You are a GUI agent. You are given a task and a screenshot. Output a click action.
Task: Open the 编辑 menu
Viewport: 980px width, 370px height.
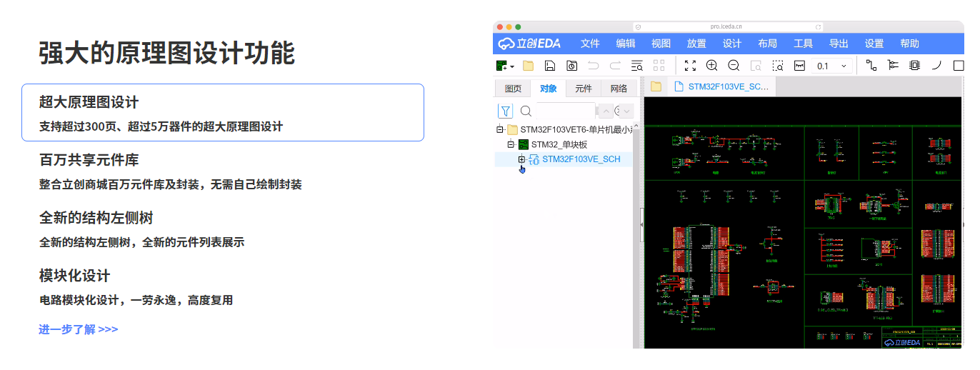tap(626, 44)
